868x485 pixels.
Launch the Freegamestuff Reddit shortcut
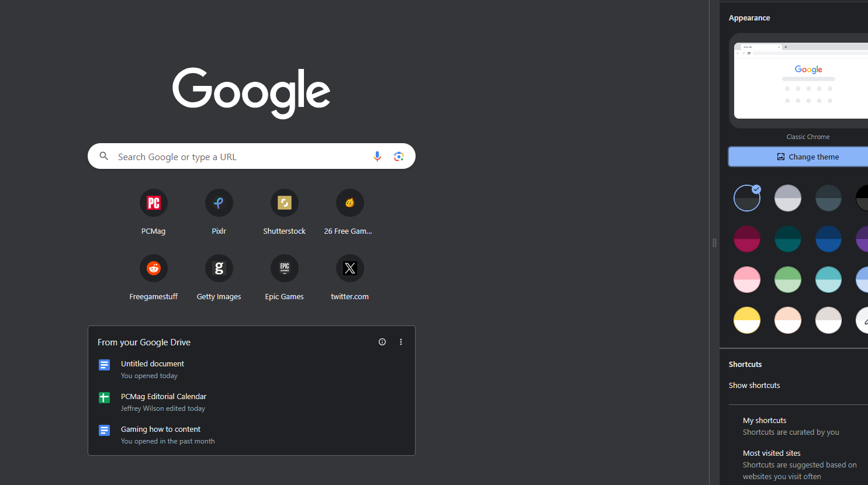pos(153,269)
